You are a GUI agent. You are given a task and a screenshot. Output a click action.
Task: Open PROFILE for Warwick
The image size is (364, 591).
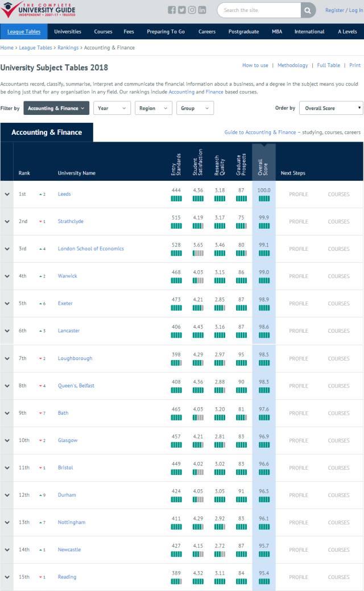click(299, 276)
